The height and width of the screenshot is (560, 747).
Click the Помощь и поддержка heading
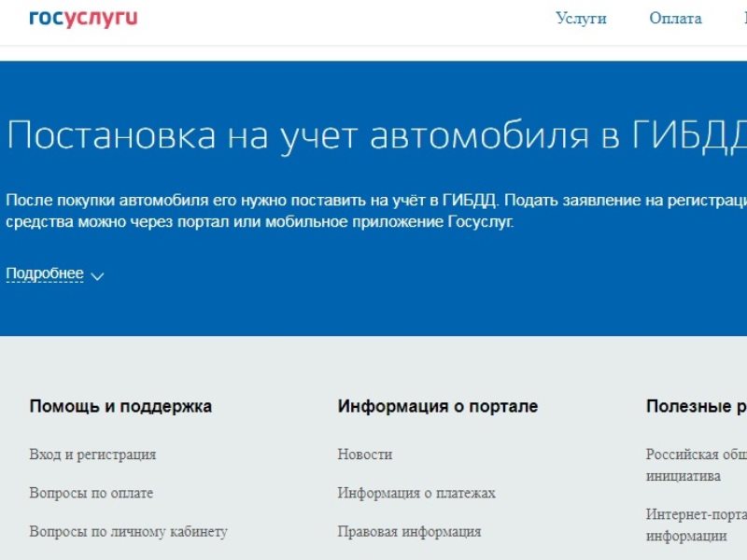[120, 406]
